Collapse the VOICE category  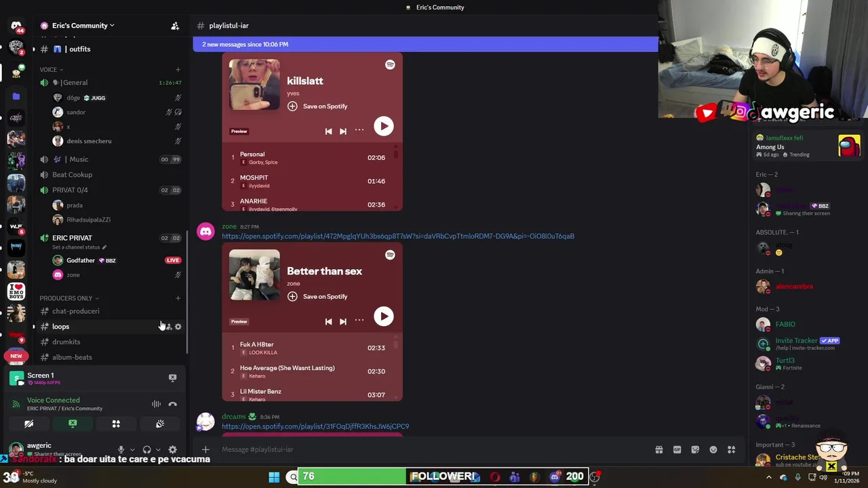[x=51, y=69]
